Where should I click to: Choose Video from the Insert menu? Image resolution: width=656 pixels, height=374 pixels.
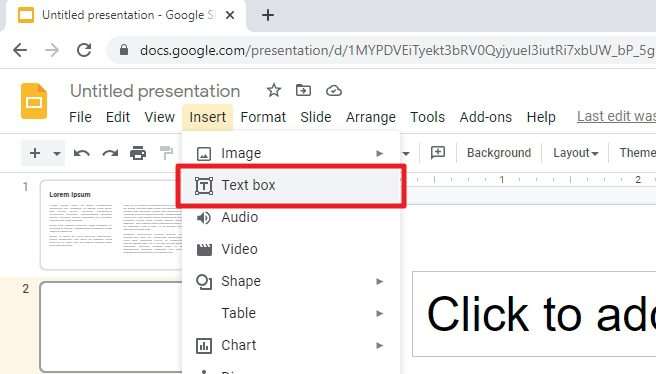pos(291,249)
